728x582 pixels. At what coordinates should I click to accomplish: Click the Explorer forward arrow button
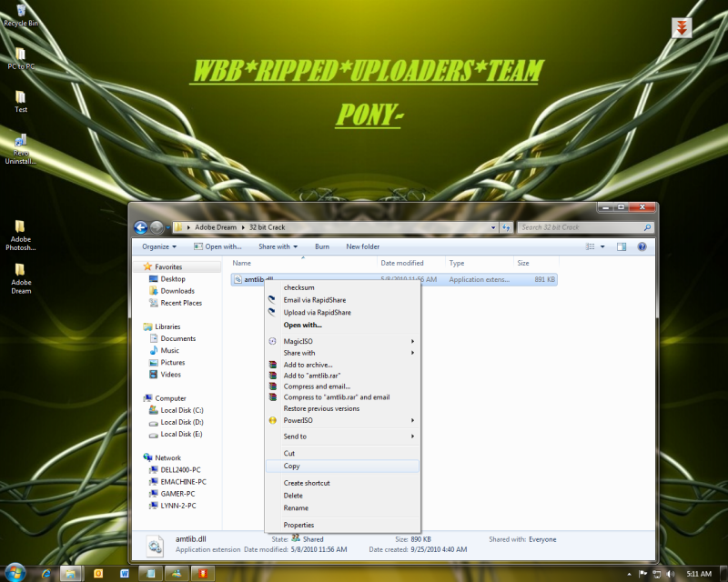(x=157, y=227)
